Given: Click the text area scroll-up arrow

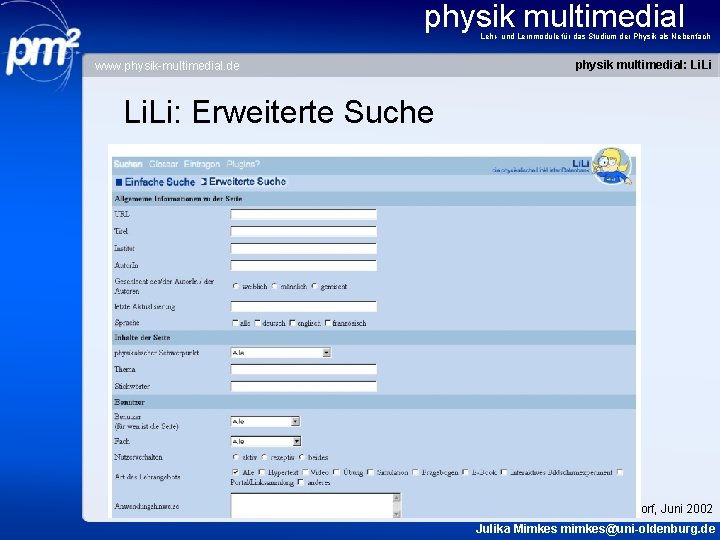Looking at the screenshot, I should (397, 497).
